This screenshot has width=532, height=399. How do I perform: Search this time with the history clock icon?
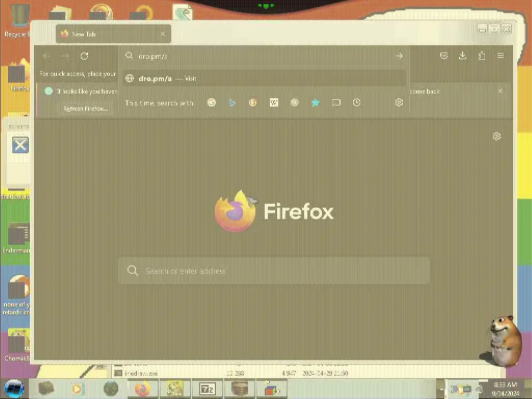(356, 102)
